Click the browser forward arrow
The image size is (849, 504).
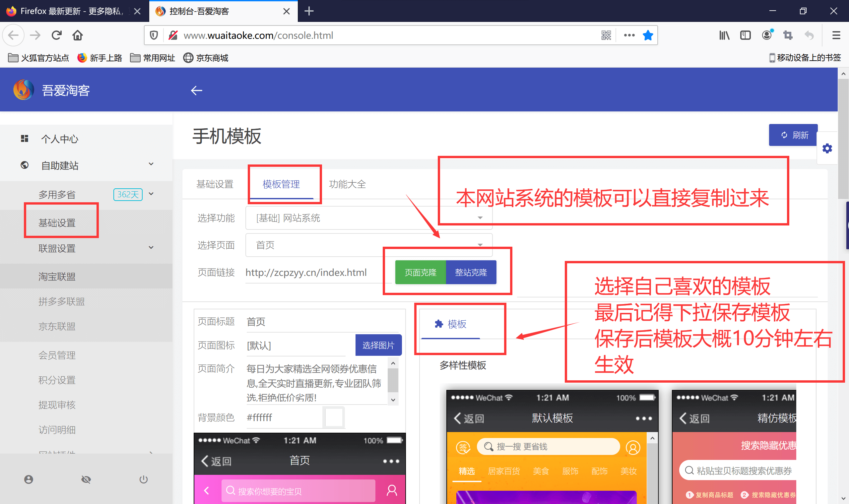pyautogui.click(x=35, y=35)
